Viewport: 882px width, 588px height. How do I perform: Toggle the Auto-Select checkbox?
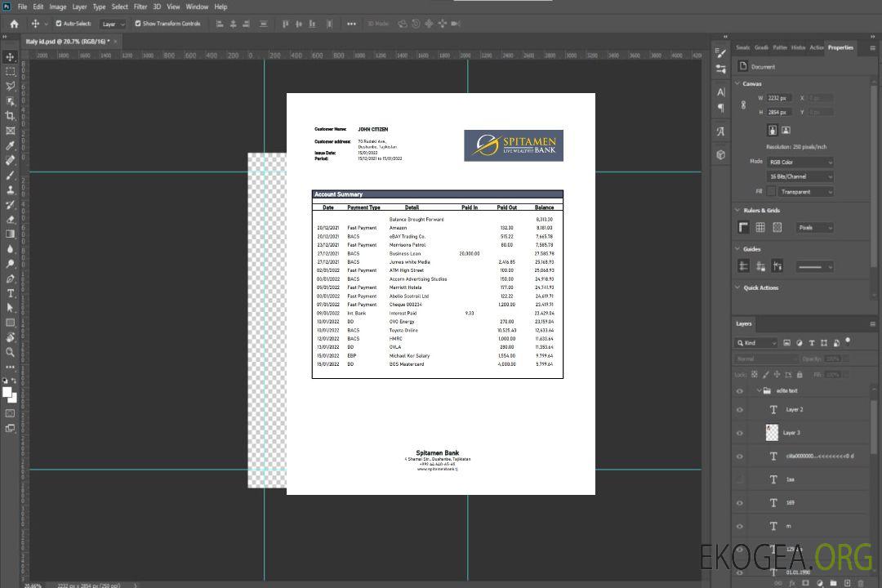57,24
